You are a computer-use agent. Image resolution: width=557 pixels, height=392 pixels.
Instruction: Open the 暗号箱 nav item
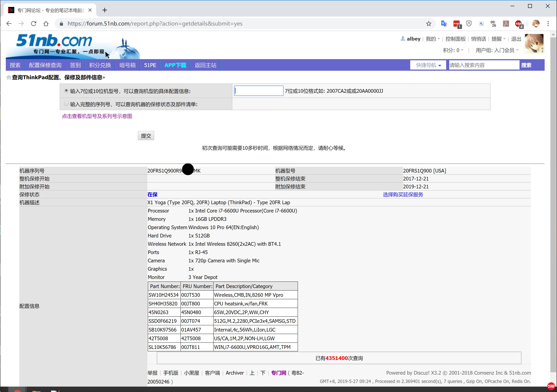click(x=127, y=65)
